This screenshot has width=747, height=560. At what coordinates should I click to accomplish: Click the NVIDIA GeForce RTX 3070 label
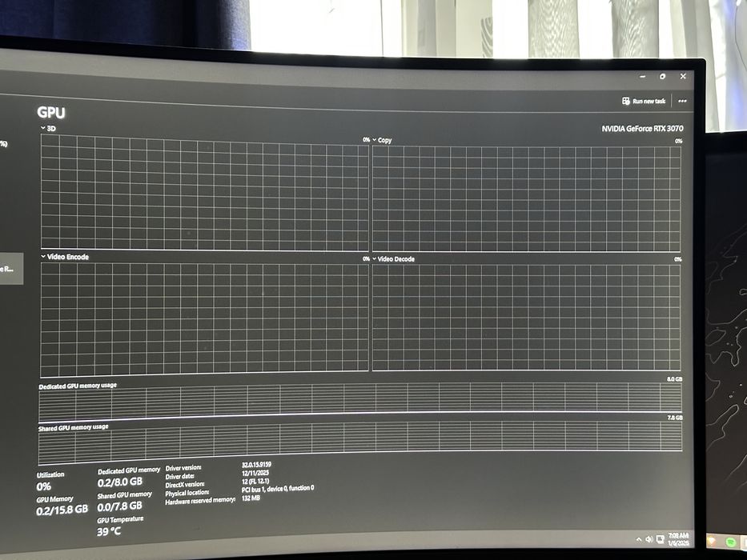click(642, 129)
